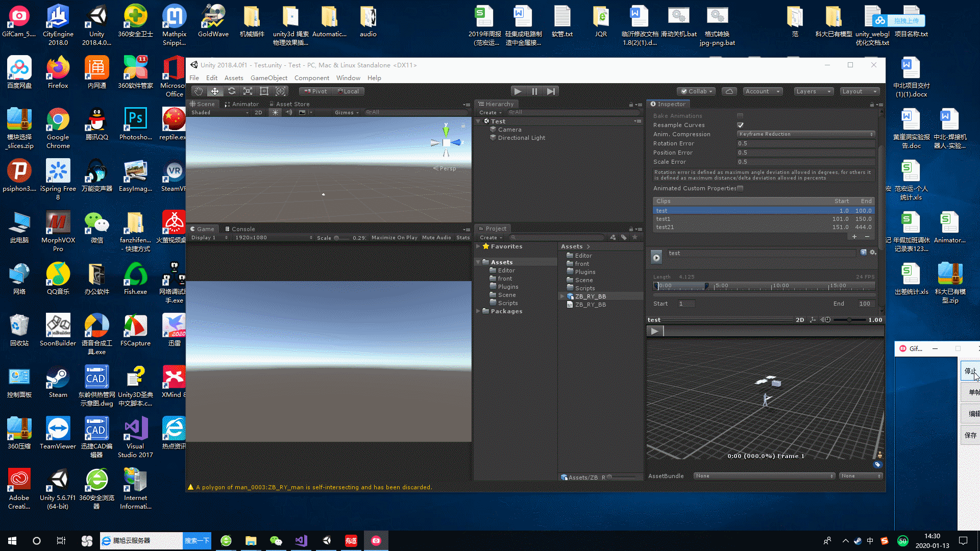Toggle scene lighting sun icon
The image size is (980, 551).
tap(276, 112)
